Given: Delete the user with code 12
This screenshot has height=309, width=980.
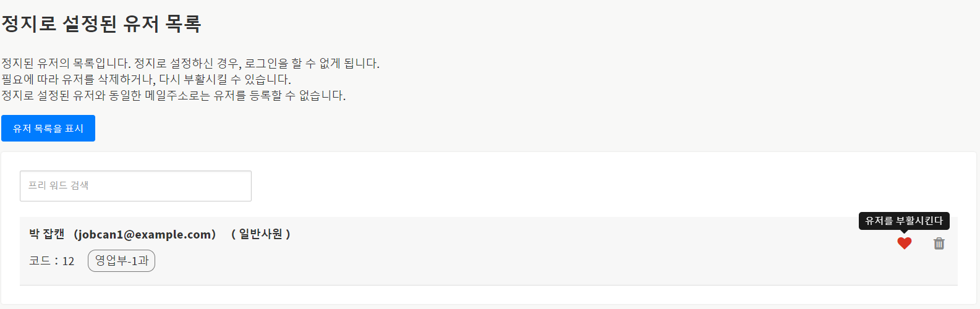Looking at the screenshot, I should [939, 243].
